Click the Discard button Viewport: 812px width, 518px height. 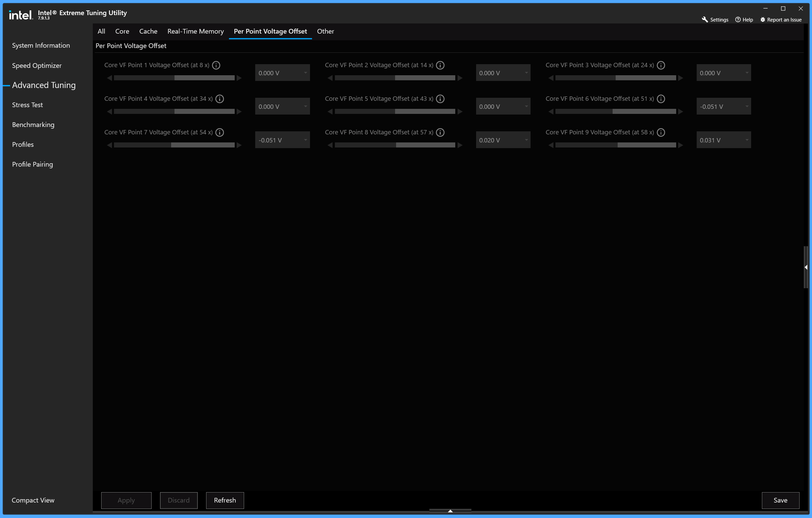179,500
